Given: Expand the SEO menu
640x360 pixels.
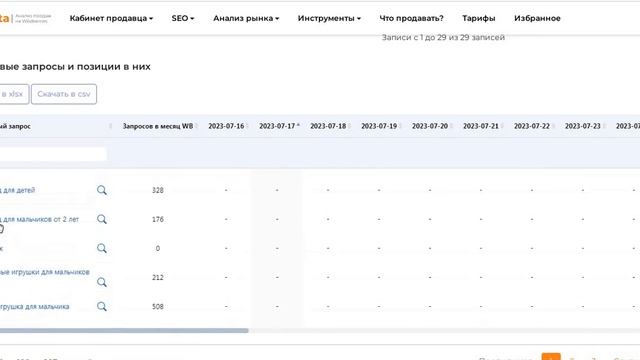Looking at the screenshot, I should click(182, 18).
